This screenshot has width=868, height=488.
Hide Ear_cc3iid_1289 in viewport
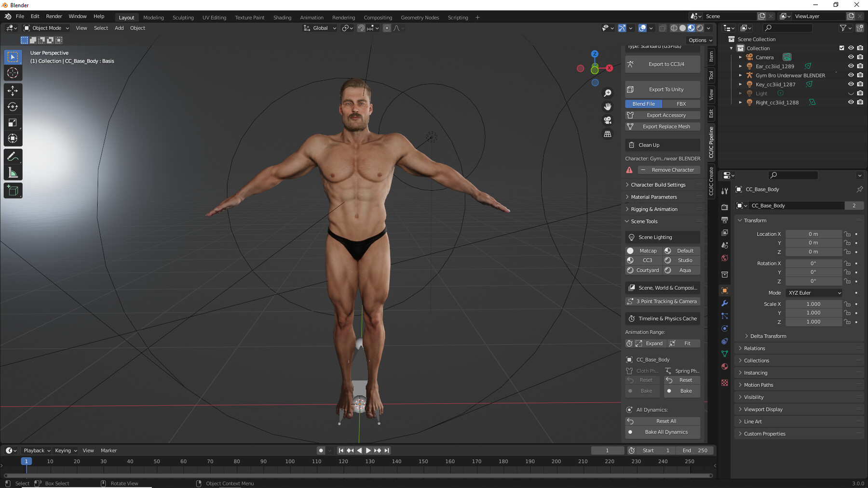tap(851, 66)
